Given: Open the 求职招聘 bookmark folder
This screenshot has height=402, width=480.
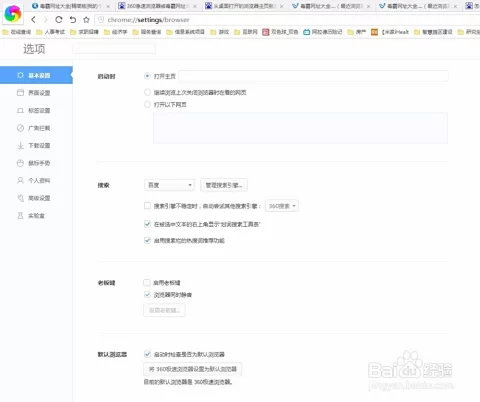Looking at the screenshot, I should 84,32.
